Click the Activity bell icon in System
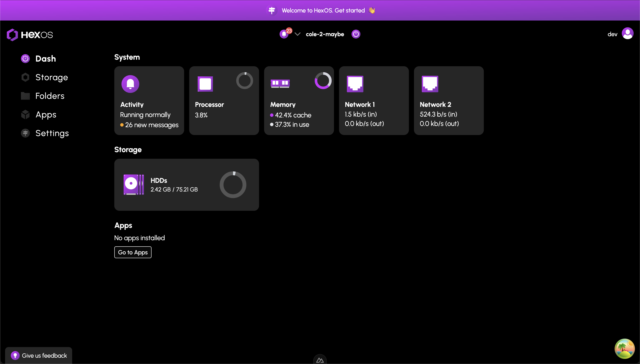Screen dimensions: 640x364 point(130,84)
